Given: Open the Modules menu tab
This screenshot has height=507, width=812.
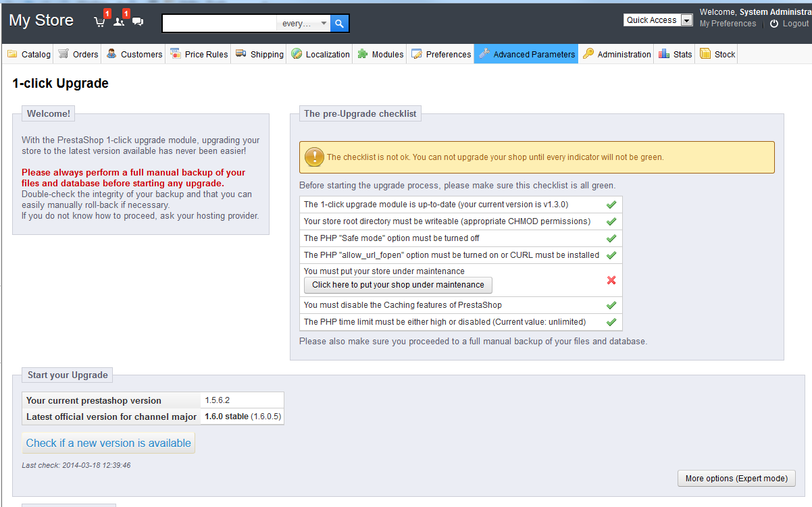Looking at the screenshot, I should (x=380, y=54).
